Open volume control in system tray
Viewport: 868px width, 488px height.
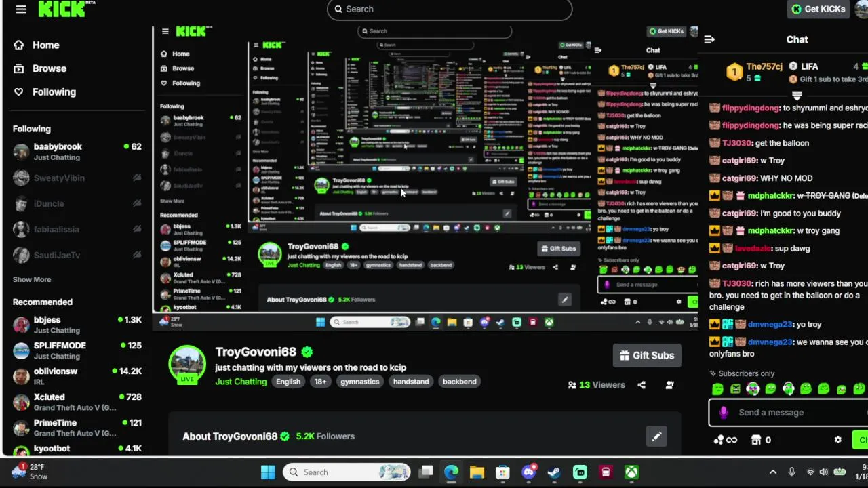coord(823,472)
